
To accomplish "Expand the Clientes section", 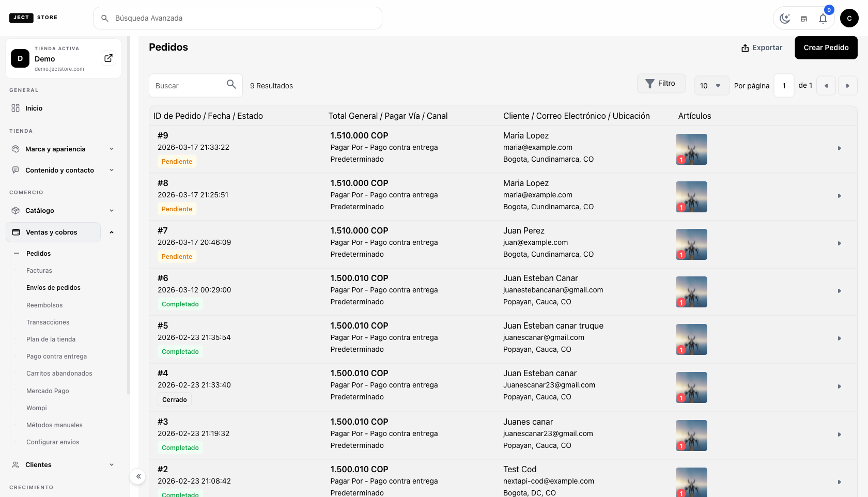I will pyautogui.click(x=112, y=464).
